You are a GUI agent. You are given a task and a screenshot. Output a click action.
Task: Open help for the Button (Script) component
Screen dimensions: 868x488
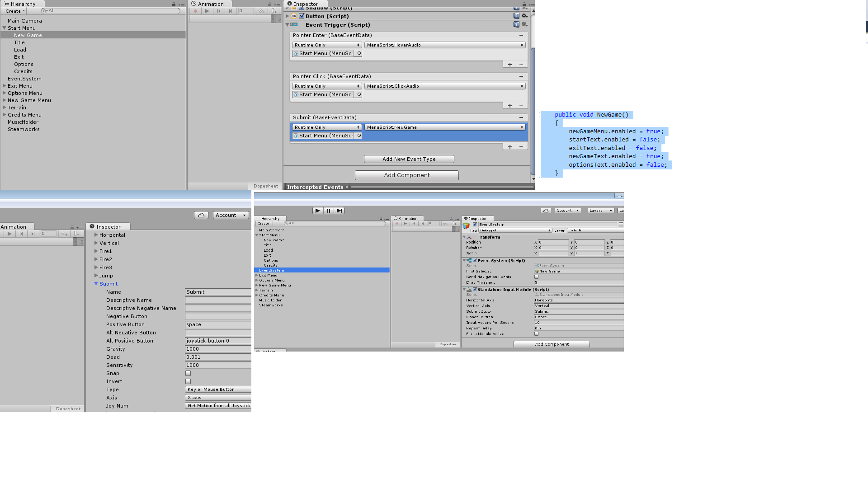pyautogui.click(x=516, y=16)
